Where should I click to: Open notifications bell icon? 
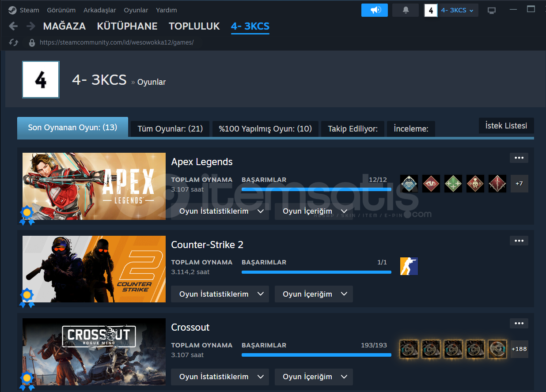[406, 10]
